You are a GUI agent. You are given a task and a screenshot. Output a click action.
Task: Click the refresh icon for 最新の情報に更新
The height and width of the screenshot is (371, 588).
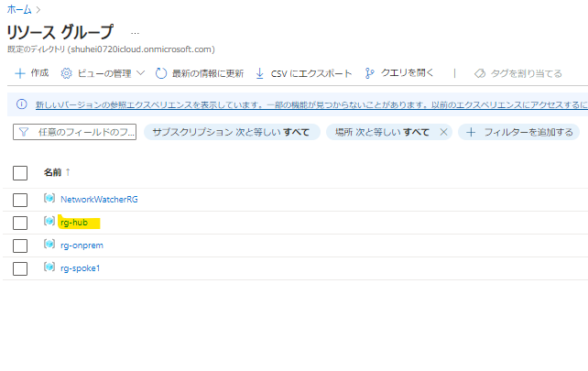click(161, 73)
